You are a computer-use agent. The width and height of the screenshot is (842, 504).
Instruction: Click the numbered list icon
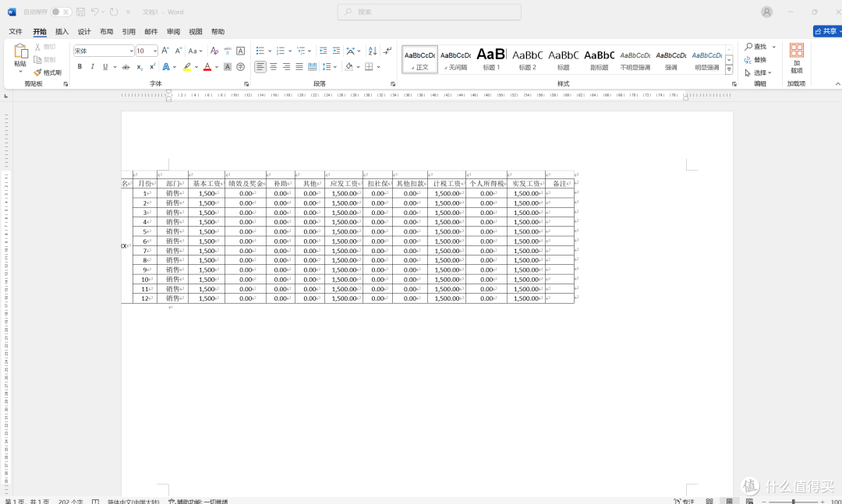(281, 51)
